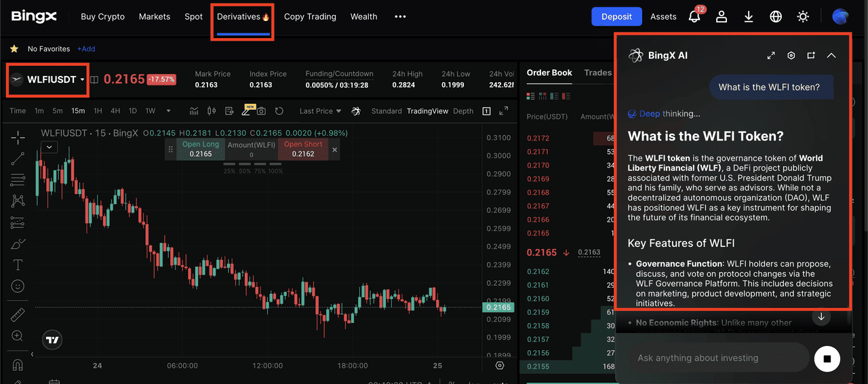This screenshot has height=384, width=868.
Task: Select the crosshair cursor tool
Action: tap(18, 137)
